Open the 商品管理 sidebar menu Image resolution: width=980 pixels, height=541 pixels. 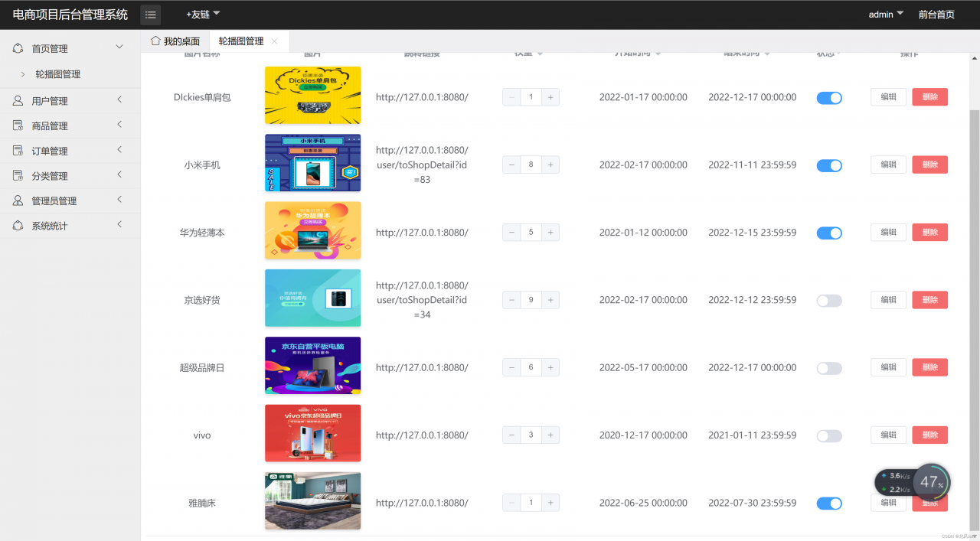tap(70, 125)
